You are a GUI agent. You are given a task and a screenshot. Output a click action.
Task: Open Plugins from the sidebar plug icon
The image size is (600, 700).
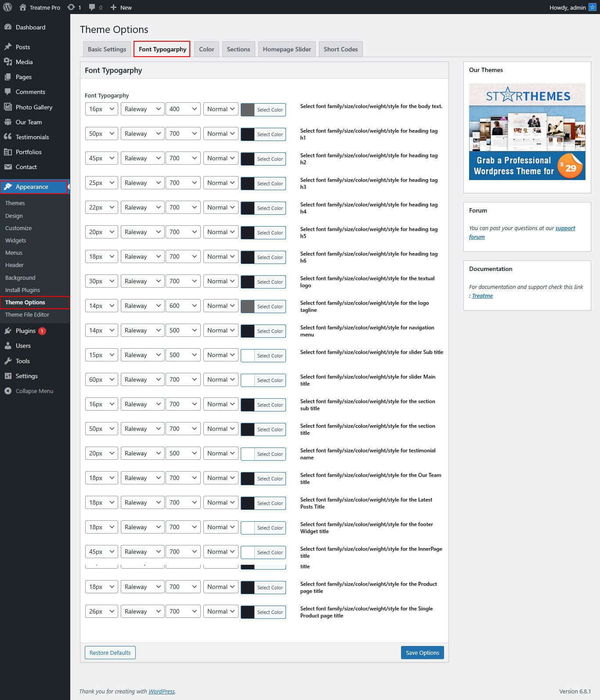click(x=8, y=331)
